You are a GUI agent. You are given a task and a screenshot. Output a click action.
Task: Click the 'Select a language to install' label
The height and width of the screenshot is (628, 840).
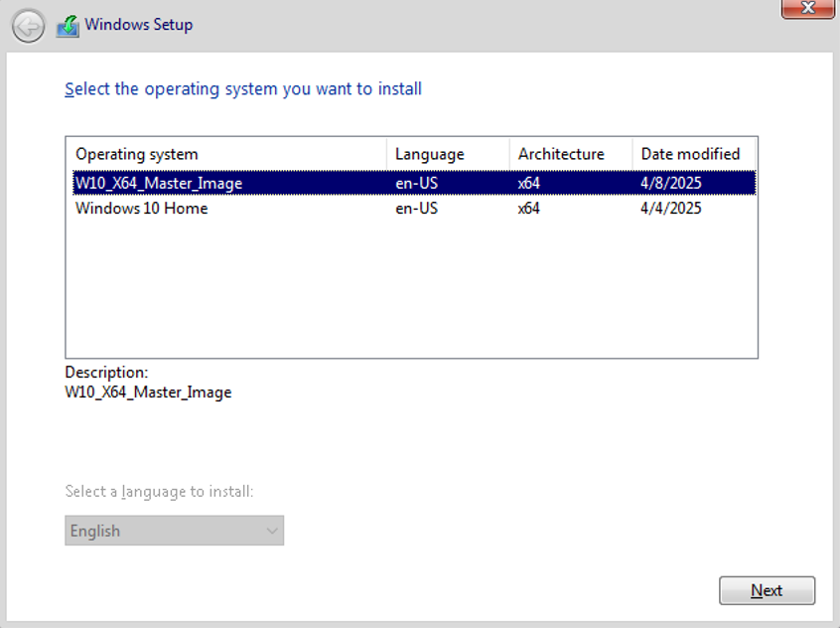(159, 492)
